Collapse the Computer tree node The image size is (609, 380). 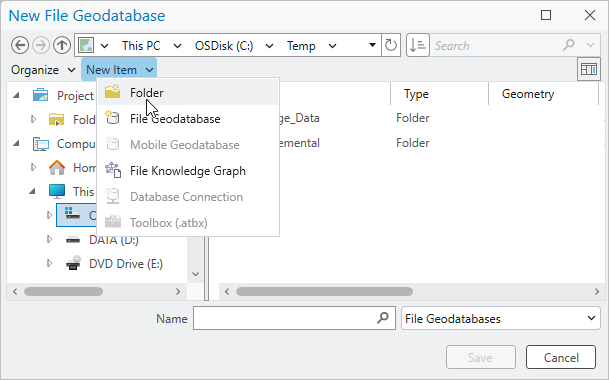click(x=16, y=144)
